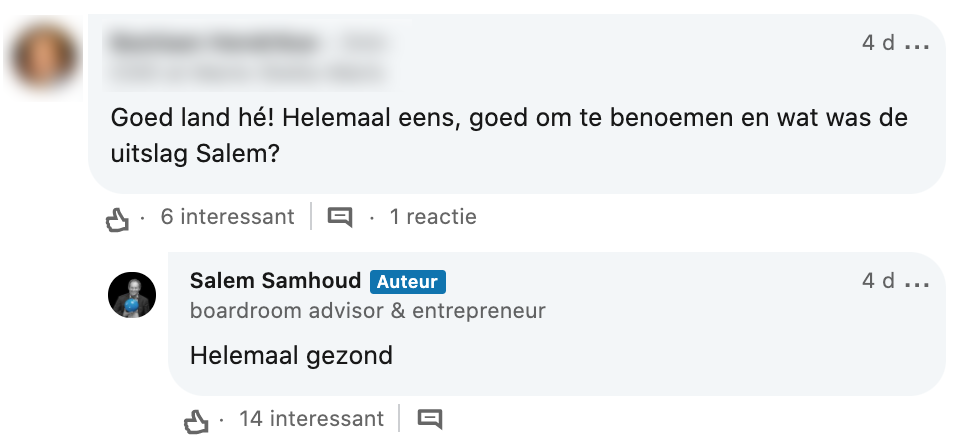Click the blue 'Auteur' badge
The width and height of the screenshot is (964, 442).
point(407,283)
